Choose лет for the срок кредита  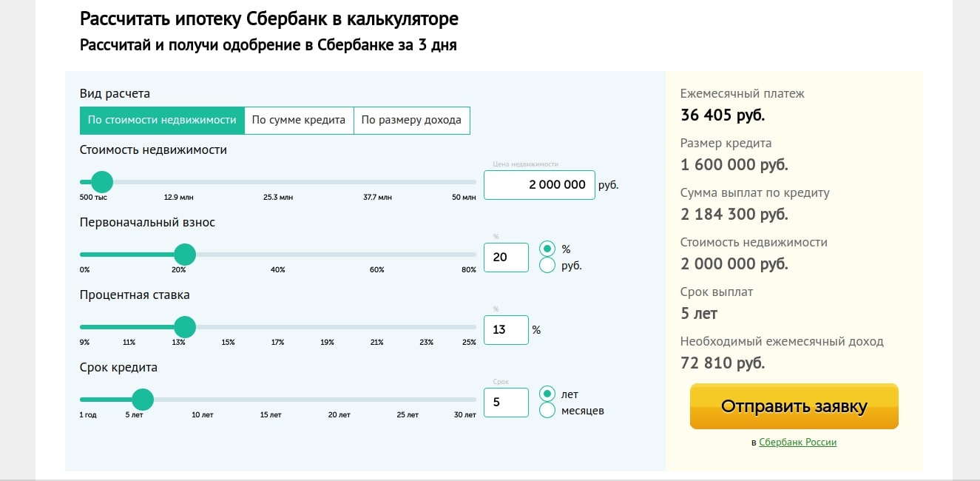click(547, 394)
